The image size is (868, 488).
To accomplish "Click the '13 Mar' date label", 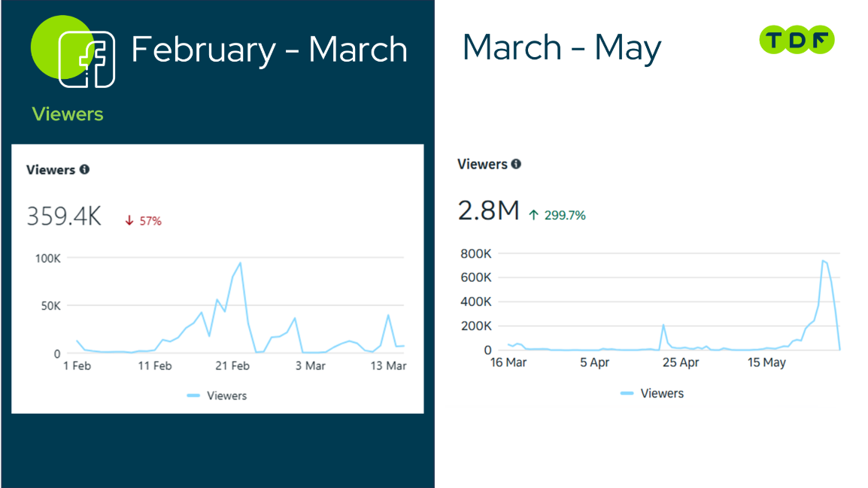I will [388, 365].
